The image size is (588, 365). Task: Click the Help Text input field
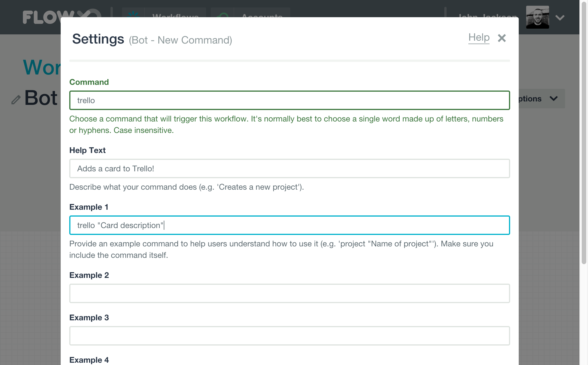[x=289, y=168]
